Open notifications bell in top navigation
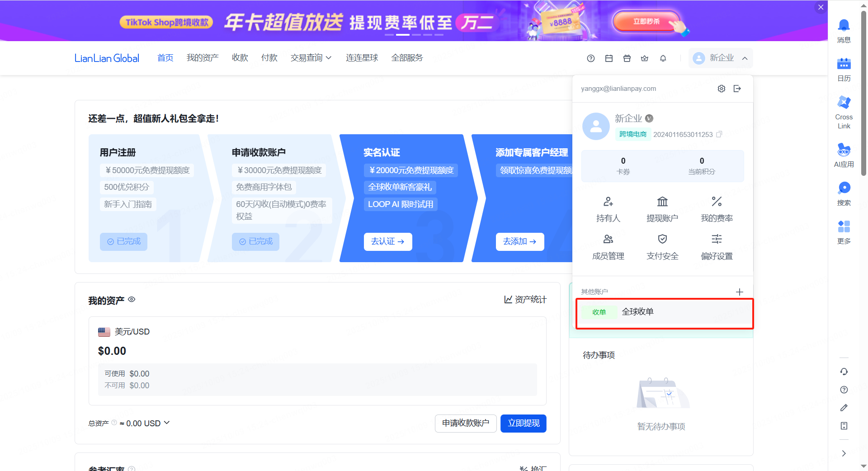The width and height of the screenshot is (868, 471). pyautogui.click(x=663, y=58)
